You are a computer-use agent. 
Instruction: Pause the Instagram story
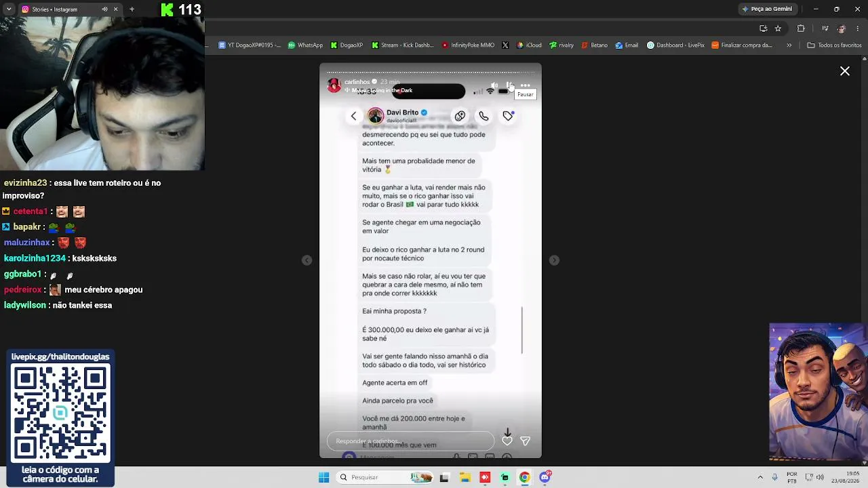coord(510,85)
